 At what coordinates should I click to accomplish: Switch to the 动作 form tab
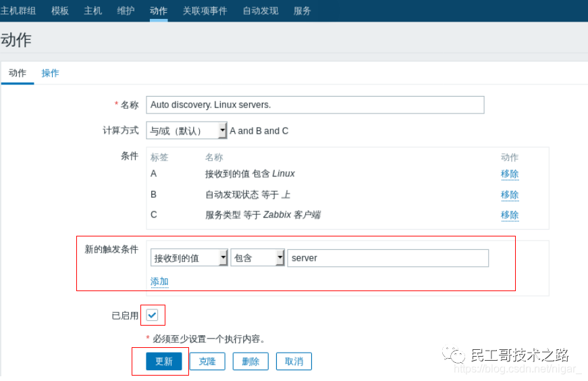[x=18, y=73]
